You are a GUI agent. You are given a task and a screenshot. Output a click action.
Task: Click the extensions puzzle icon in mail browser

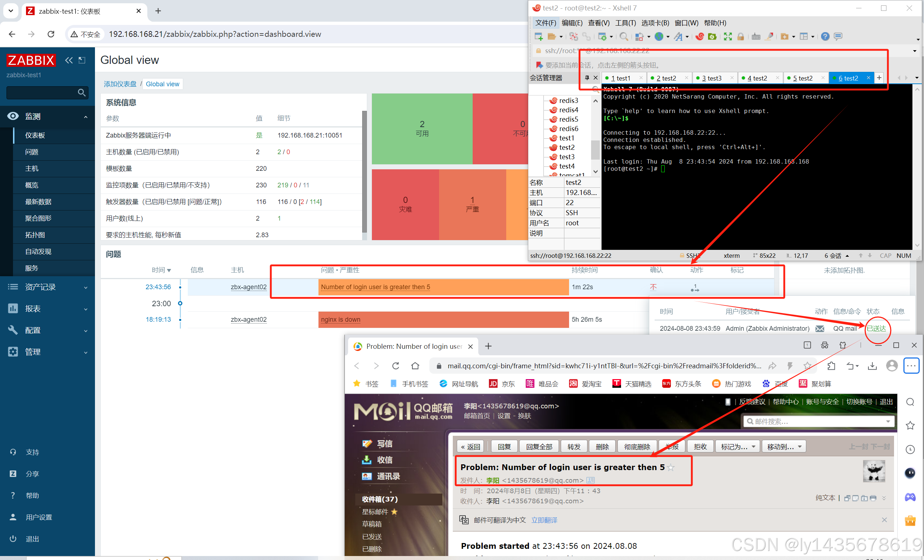(x=831, y=366)
